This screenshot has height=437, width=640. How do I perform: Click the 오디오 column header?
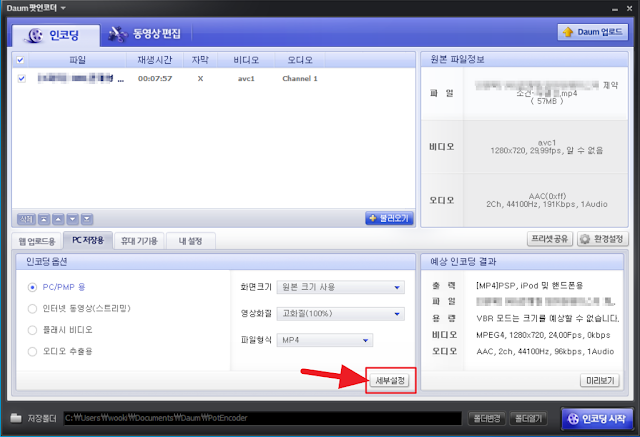click(300, 60)
